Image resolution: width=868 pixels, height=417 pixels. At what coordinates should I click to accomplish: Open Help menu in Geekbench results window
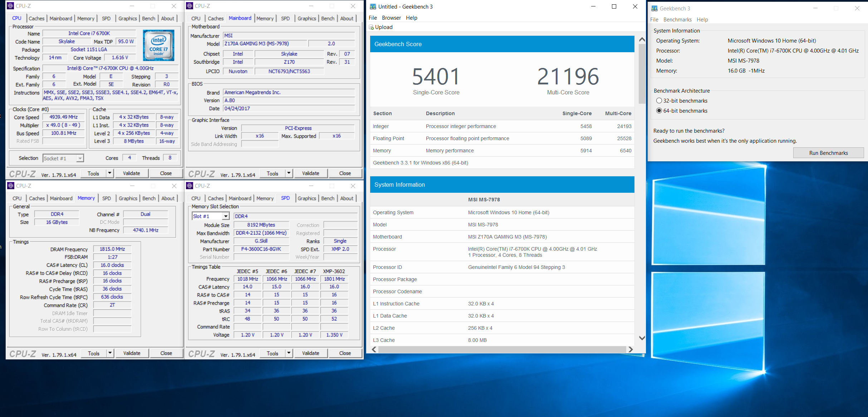coord(411,18)
